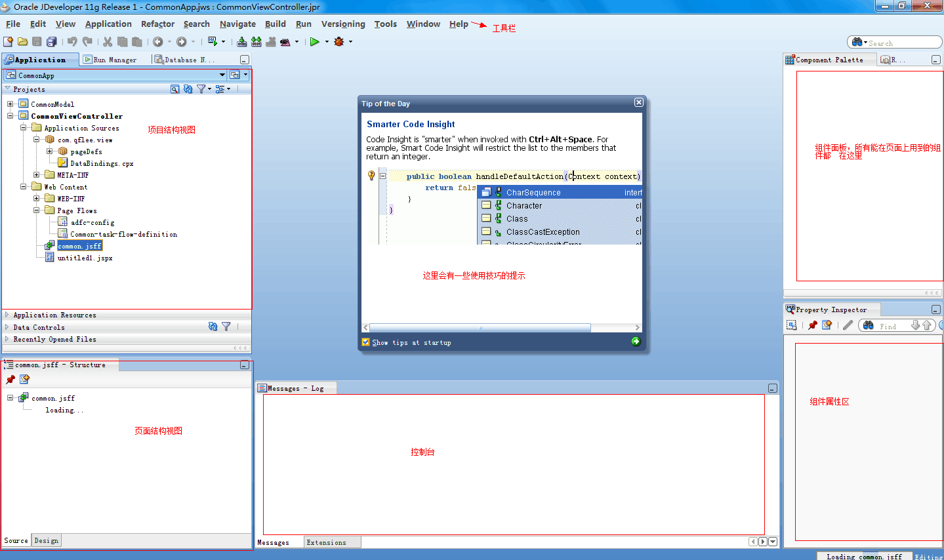Viewport: 944px width, 560px height.
Task: Select adfc-config in Page Flows
Action: pyautogui.click(x=92, y=222)
